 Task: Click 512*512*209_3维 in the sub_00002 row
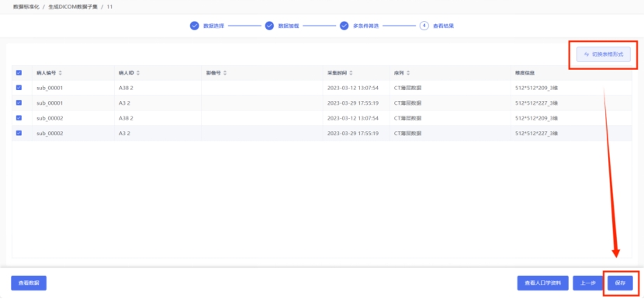(536, 119)
